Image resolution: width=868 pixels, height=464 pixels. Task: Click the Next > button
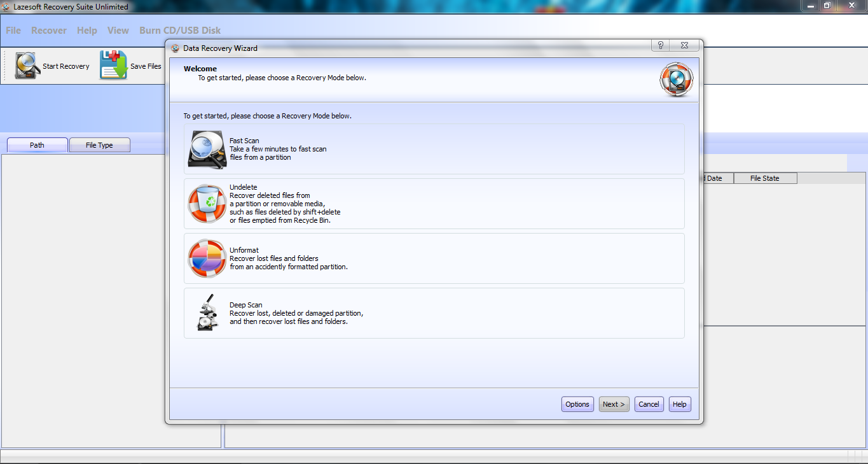614,404
